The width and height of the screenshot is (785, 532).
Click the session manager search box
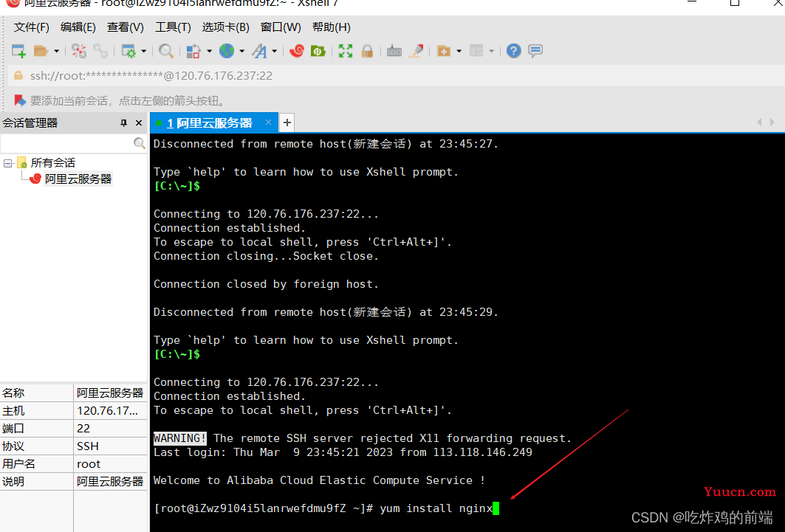pos(67,143)
